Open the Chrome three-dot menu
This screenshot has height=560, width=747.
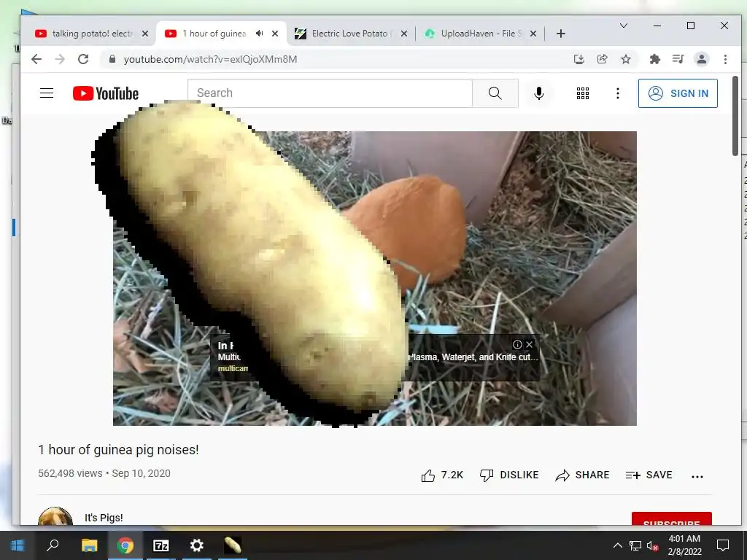[x=725, y=59]
